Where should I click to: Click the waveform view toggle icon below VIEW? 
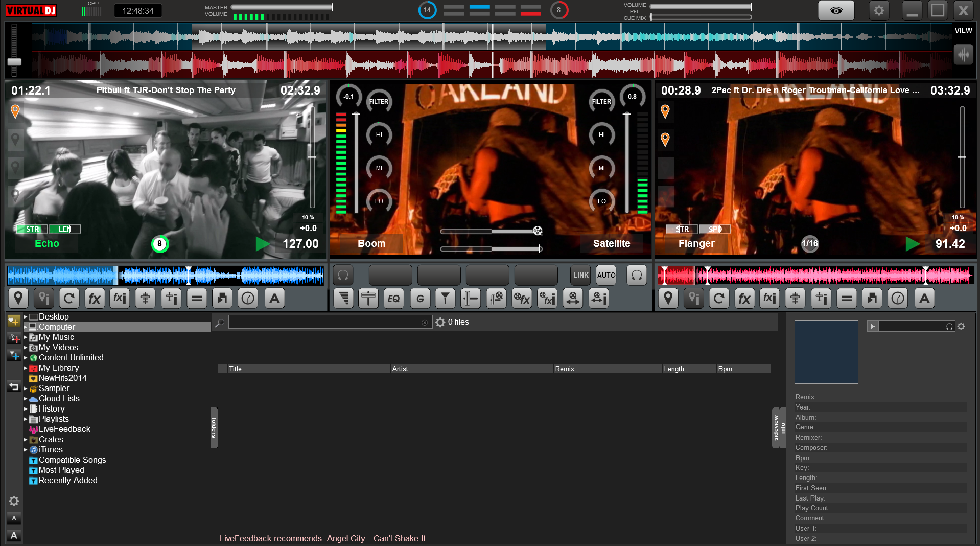pyautogui.click(x=963, y=54)
